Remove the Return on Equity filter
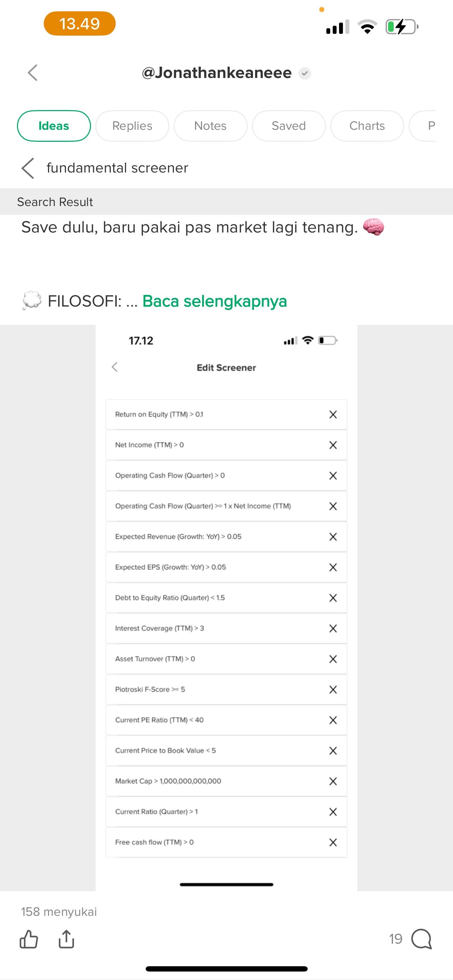 pyautogui.click(x=333, y=414)
